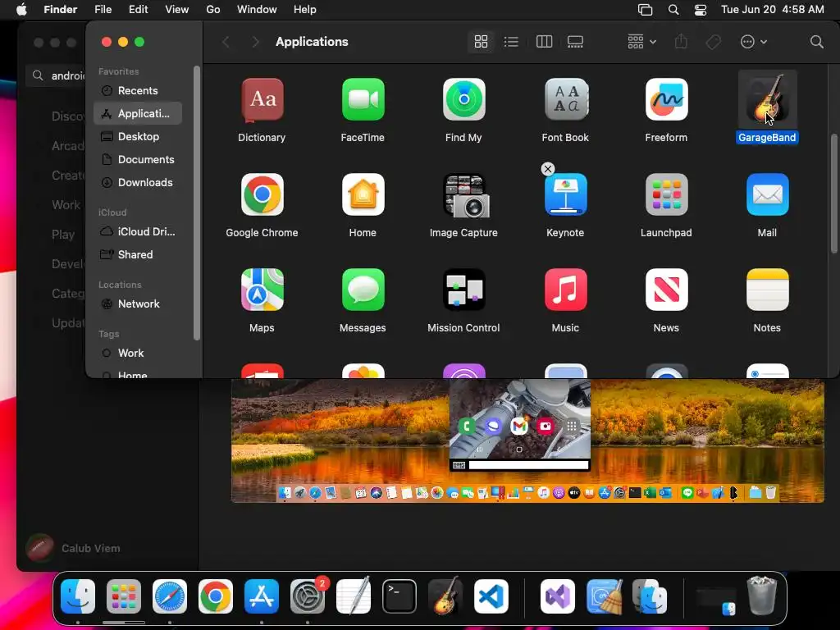Click the delete badge on Keynote
The image size is (840, 630).
click(547, 169)
